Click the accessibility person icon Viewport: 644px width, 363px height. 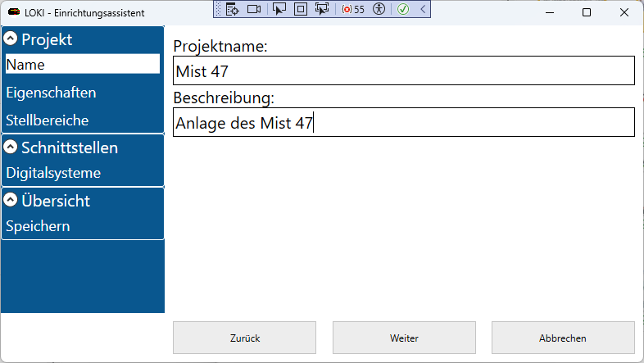(x=378, y=9)
